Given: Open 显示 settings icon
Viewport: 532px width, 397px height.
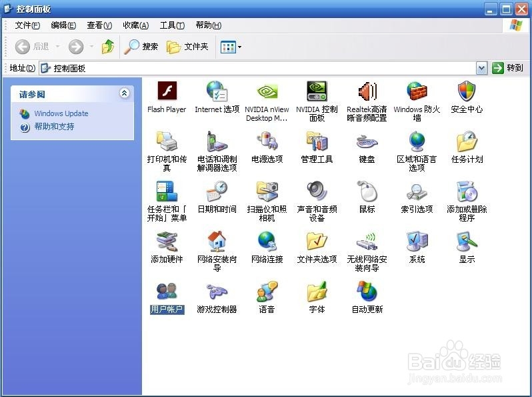Looking at the screenshot, I should pyautogui.click(x=467, y=241).
